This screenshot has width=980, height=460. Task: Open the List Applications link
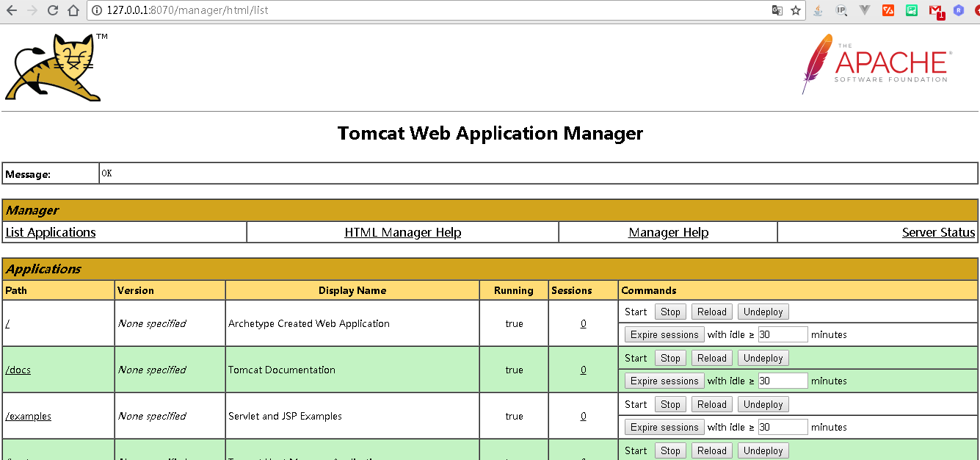pos(51,232)
